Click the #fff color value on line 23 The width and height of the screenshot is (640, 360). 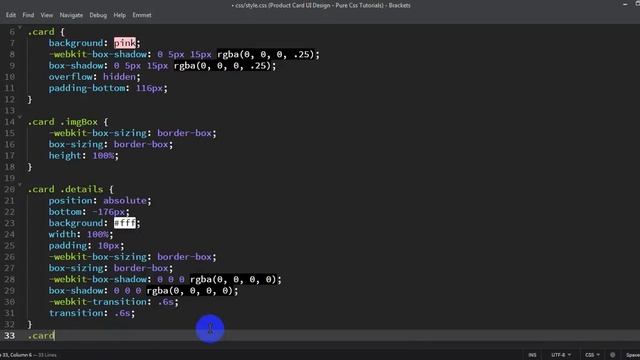pos(124,223)
